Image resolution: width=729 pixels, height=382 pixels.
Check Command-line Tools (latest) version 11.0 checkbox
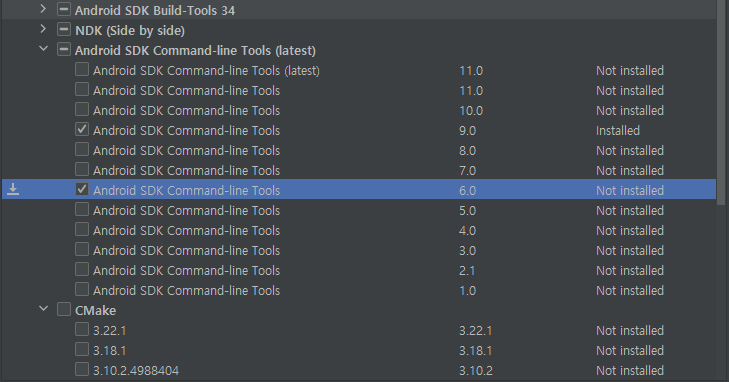[x=82, y=69]
